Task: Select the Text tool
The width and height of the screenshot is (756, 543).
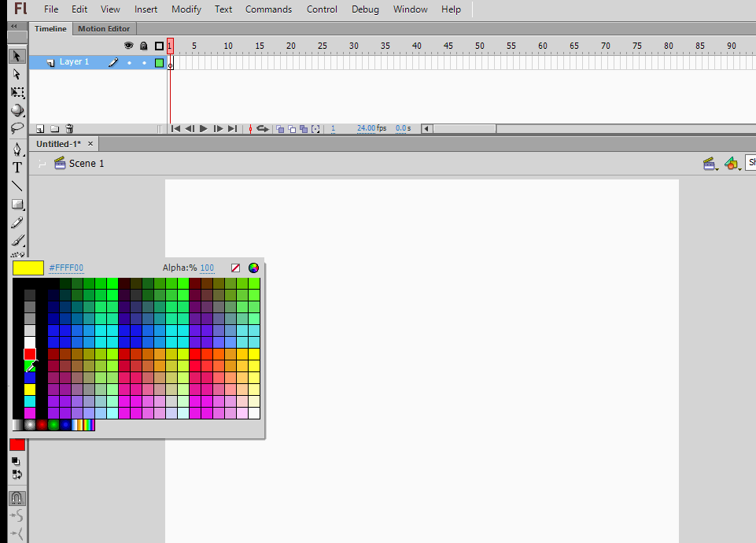Action: coord(17,168)
